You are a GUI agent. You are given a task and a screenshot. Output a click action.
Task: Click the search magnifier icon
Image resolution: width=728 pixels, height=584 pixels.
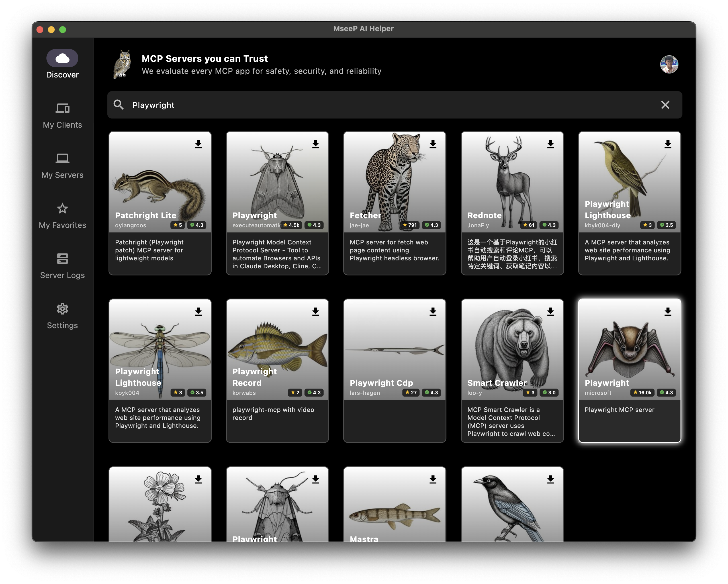(118, 105)
